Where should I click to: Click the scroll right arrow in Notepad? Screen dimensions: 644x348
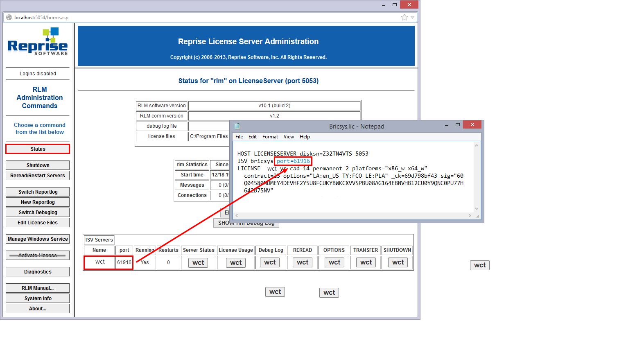[x=470, y=215]
